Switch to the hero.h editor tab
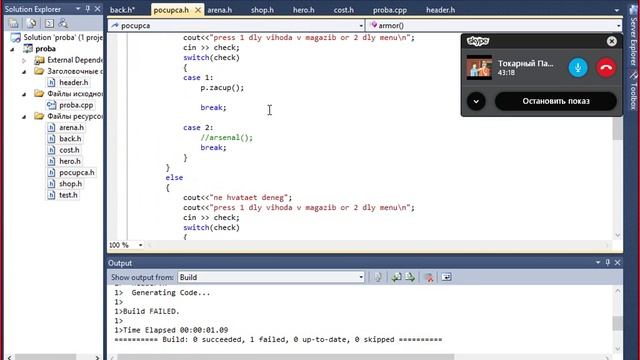The image size is (640, 360). tap(304, 10)
